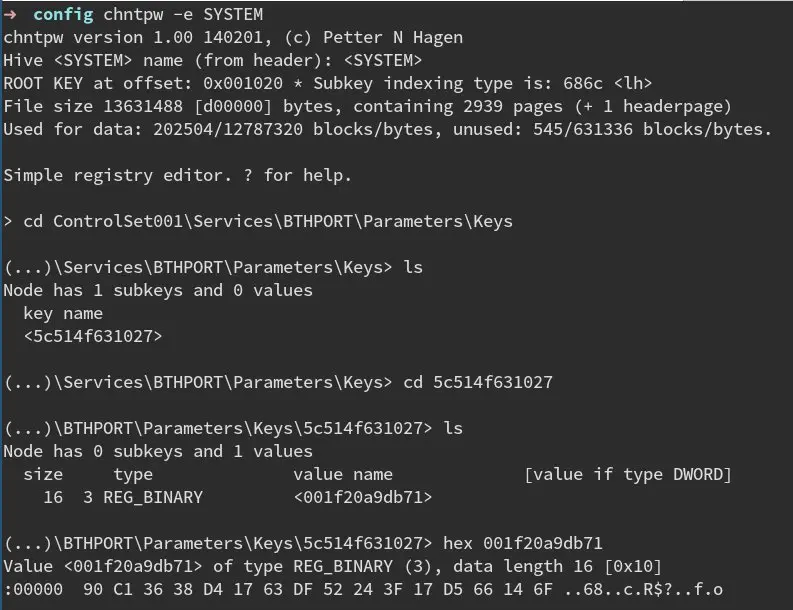Click "Node has 0 subkeys and 1 values"
The image size is (793, 610).
158,451
